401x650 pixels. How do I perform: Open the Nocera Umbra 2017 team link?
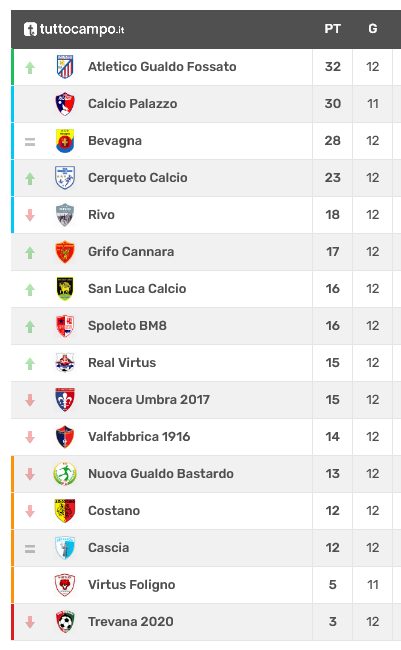[x=149, y=400]
